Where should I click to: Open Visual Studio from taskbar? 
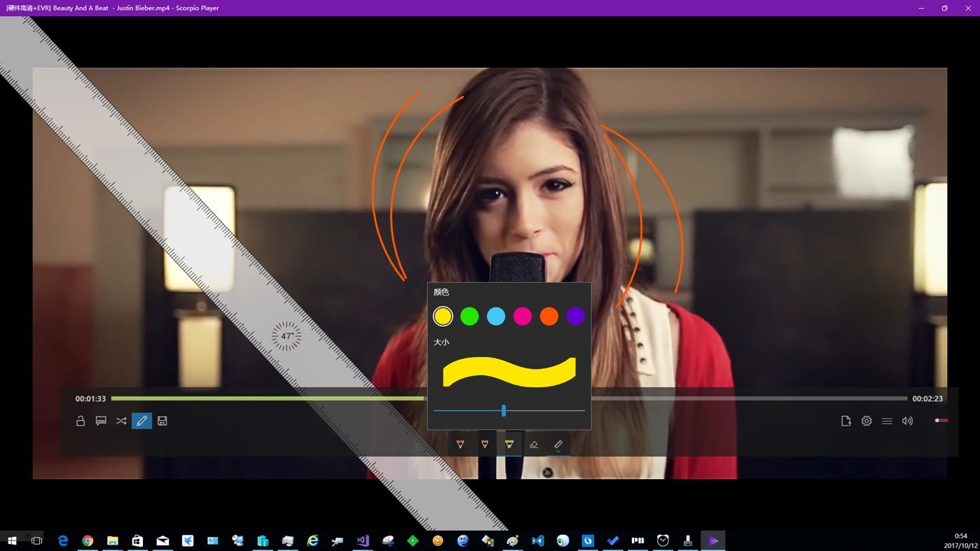tap(363, 540)
